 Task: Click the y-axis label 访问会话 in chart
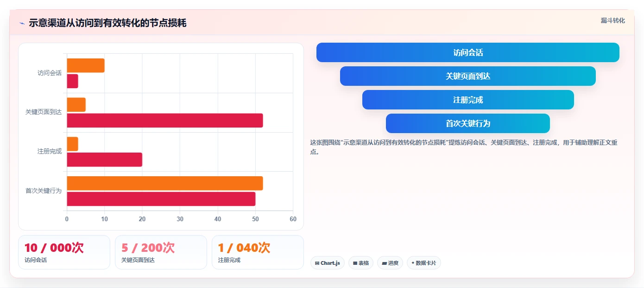click(x=50, y=73)
